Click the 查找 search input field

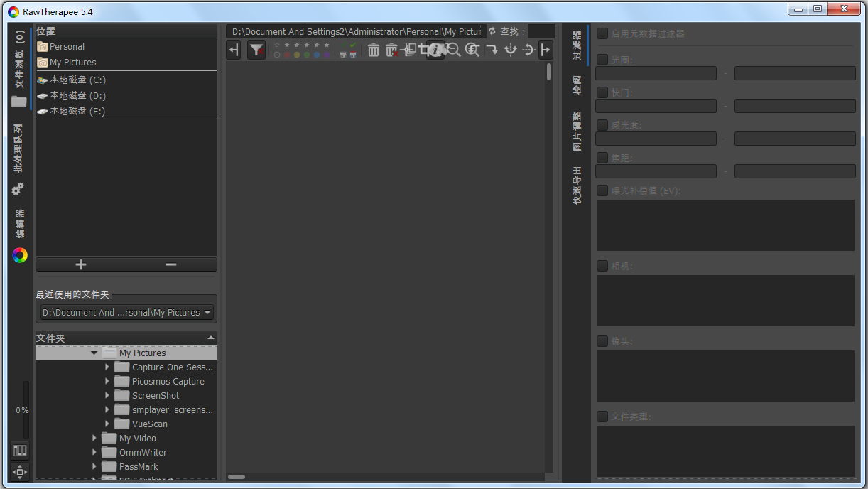[541, 31]
